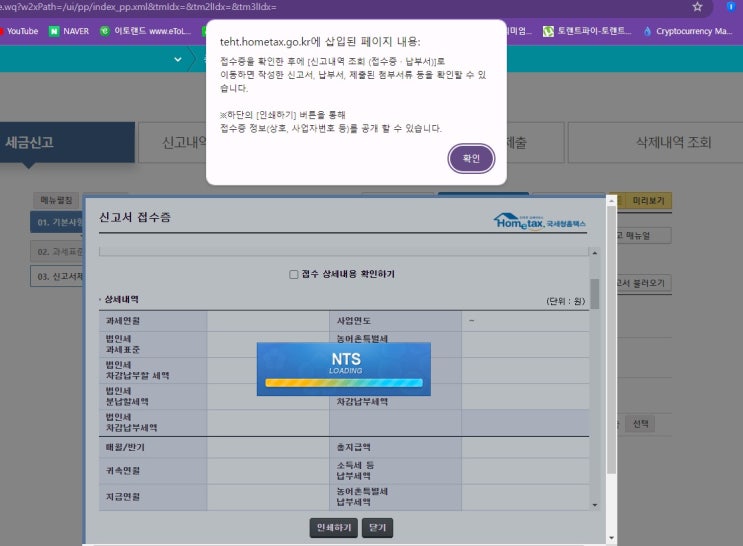Click the 상세내역 section heading
The image size is (743, 546).
coord(121,300)
